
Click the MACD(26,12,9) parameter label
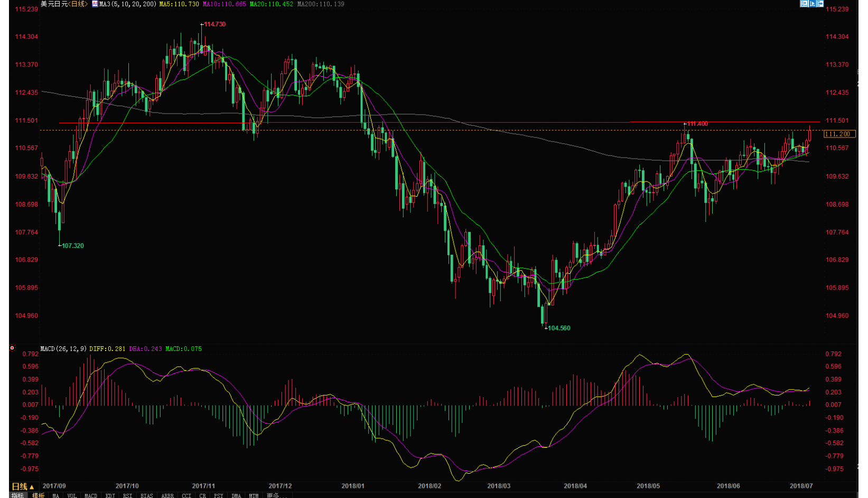point(63,349)
